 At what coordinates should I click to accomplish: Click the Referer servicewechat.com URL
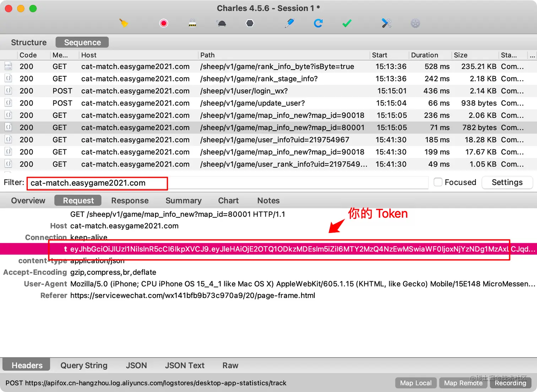pos(192,295)
